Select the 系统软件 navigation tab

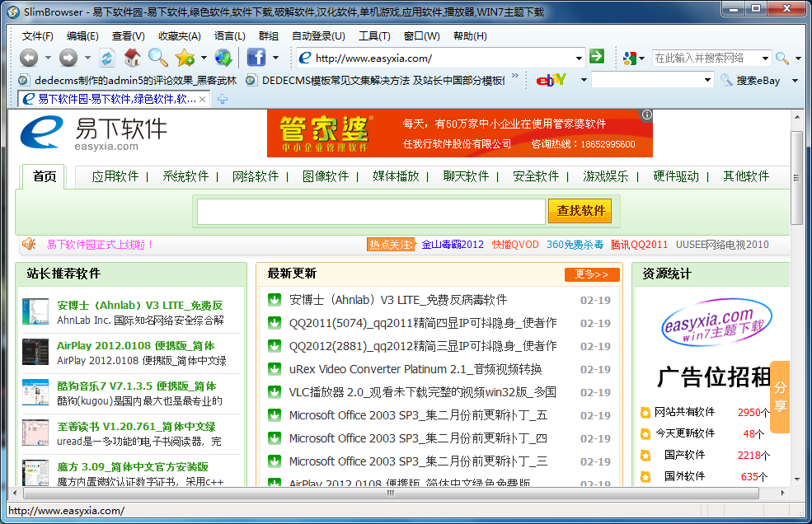[x=185, y=176]
